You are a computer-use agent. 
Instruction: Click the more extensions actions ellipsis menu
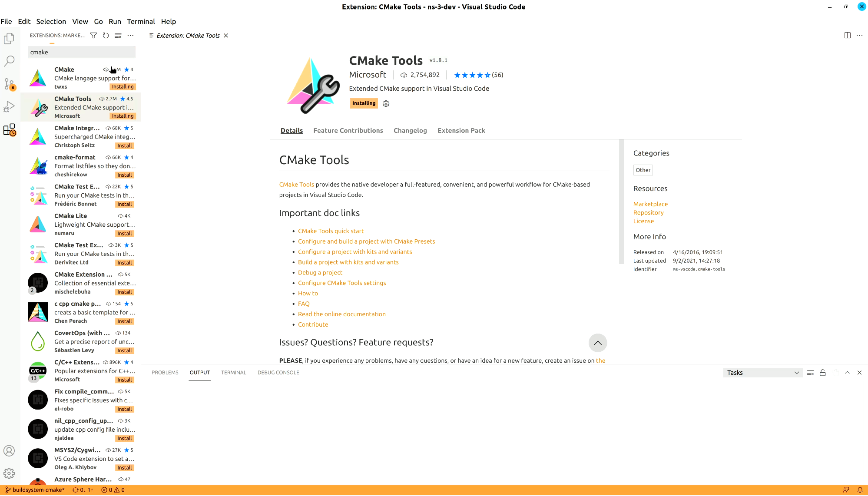[x=131, y=35]
